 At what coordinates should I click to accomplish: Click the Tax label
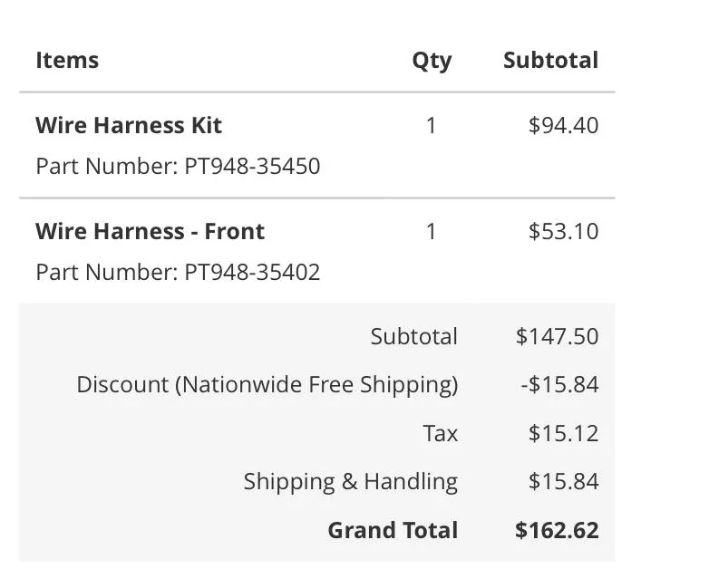pos(441,433)
